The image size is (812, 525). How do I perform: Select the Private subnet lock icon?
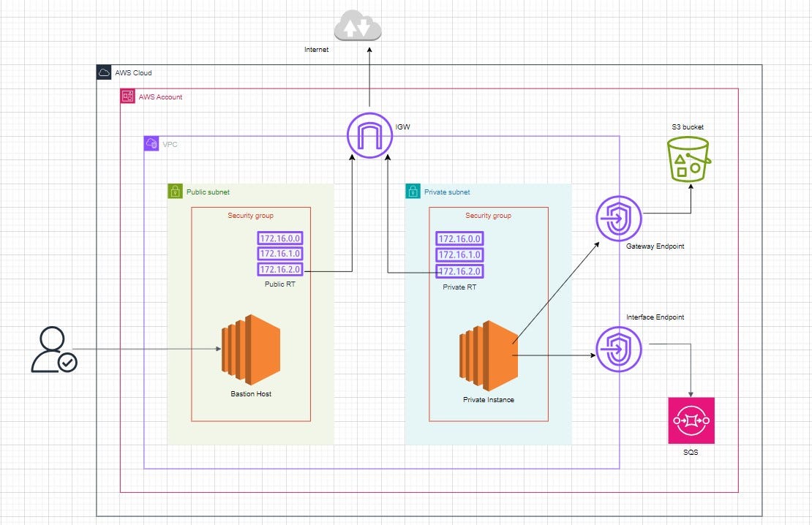pyautogui.click(x=413, y=192)
